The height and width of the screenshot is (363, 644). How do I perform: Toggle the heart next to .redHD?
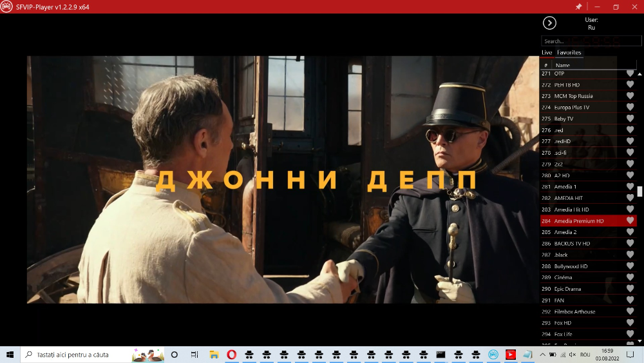coord(630,141)
